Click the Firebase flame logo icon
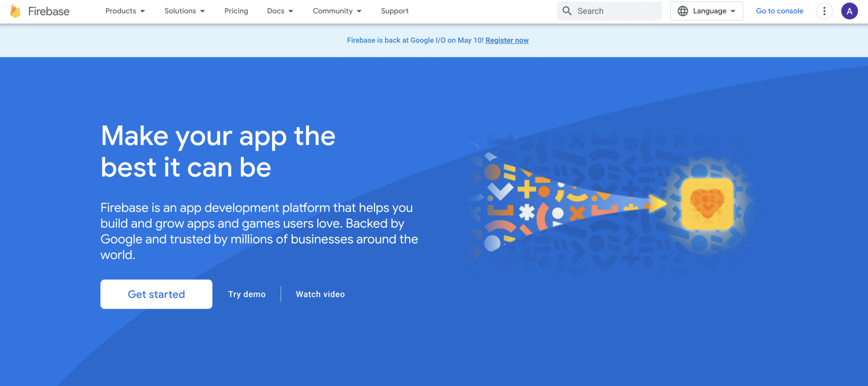This screenshot has height=386, width=868. click(x=15, y=11)
